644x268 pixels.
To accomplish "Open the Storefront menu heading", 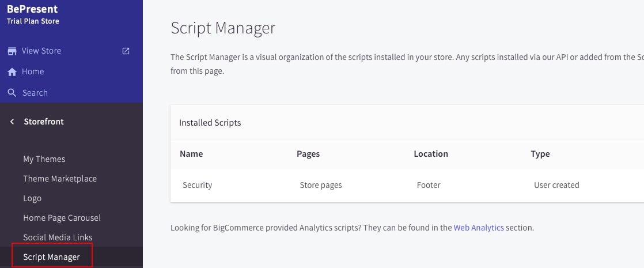I will tap(44, 122).
